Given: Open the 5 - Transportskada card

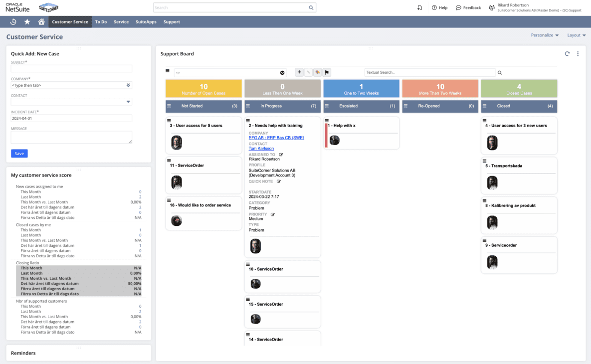Looking at the screenshot, I should [519, 176].
